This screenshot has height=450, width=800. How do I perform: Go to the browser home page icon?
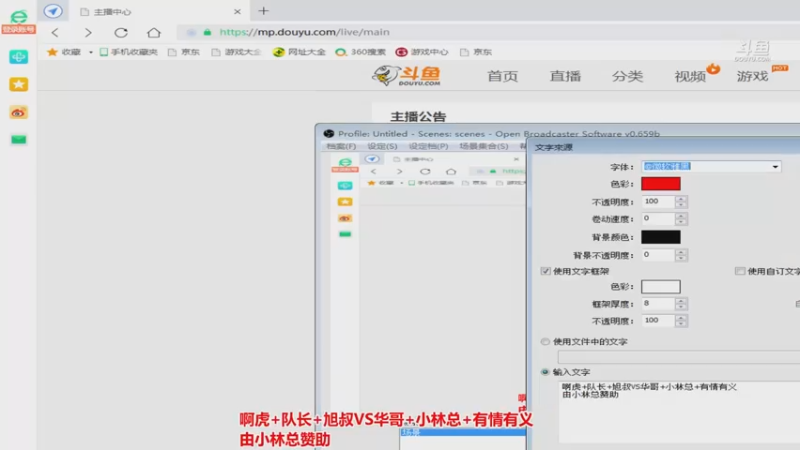coord(154,33)
